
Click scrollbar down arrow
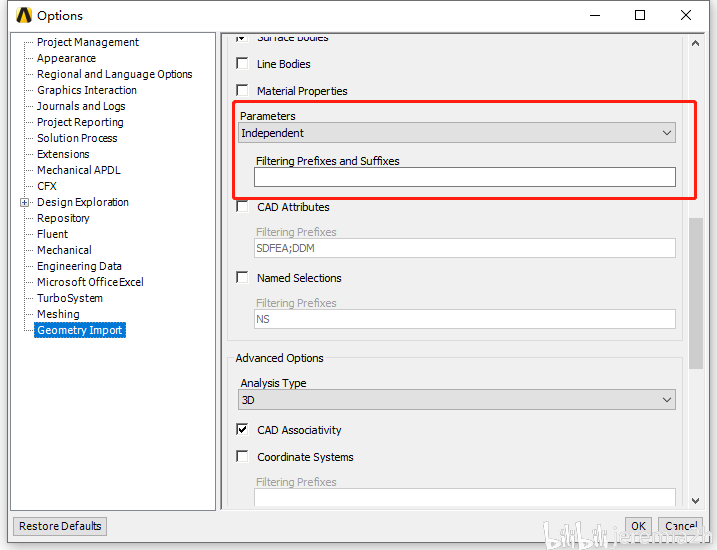click(696, 501)
